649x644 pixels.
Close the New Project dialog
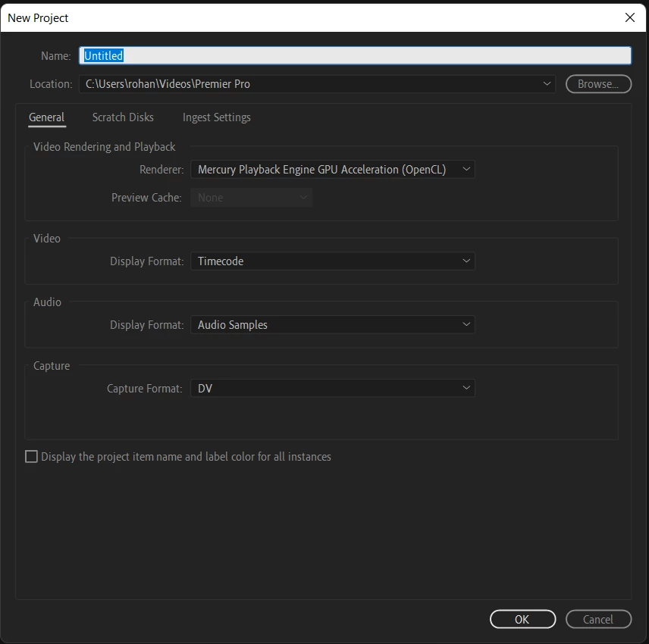point(629,17)
